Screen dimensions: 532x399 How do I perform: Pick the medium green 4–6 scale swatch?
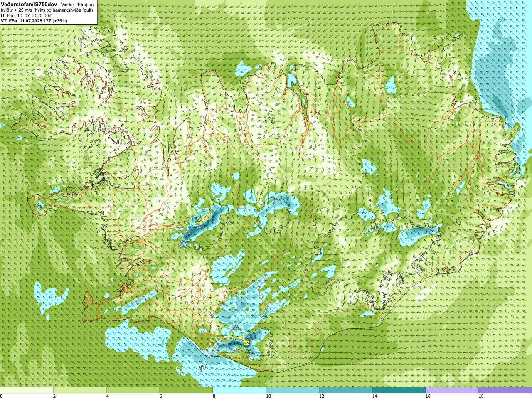133,390
